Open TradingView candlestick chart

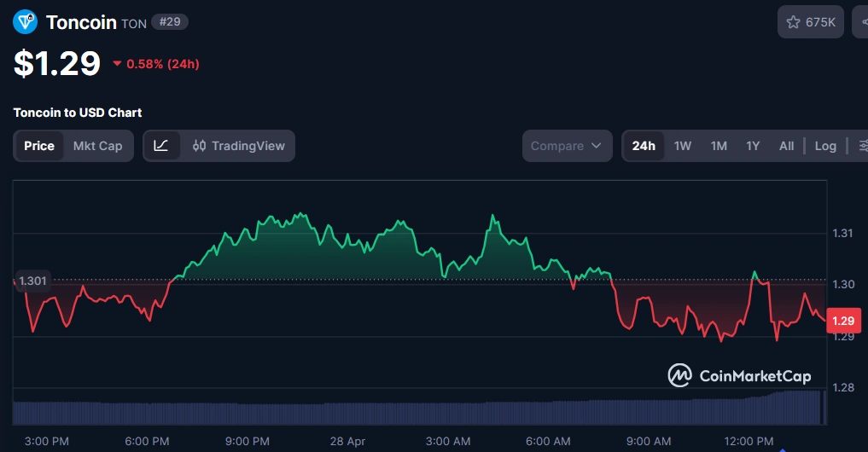(239, 146)
